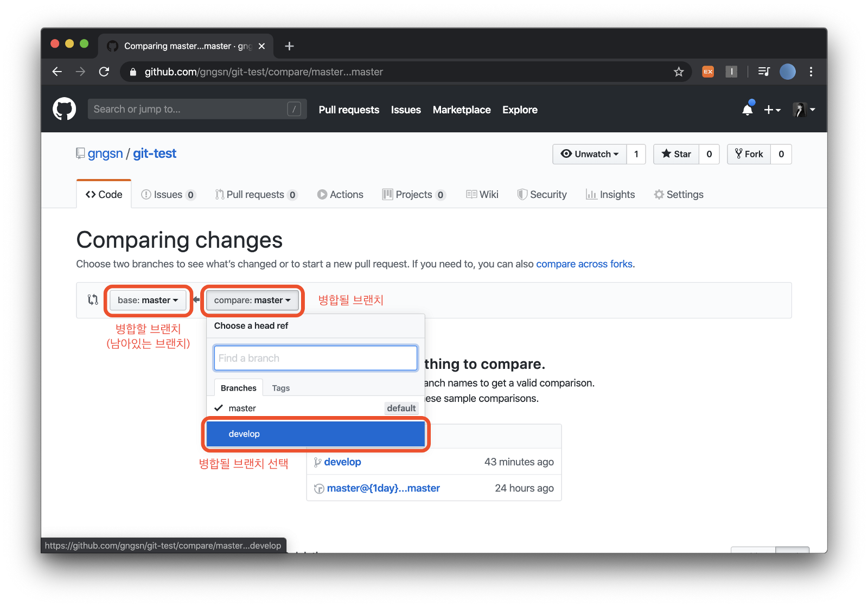Click the switch base and compare icon
The height and width of the screenshot is (607, 868).
(93, 299)
